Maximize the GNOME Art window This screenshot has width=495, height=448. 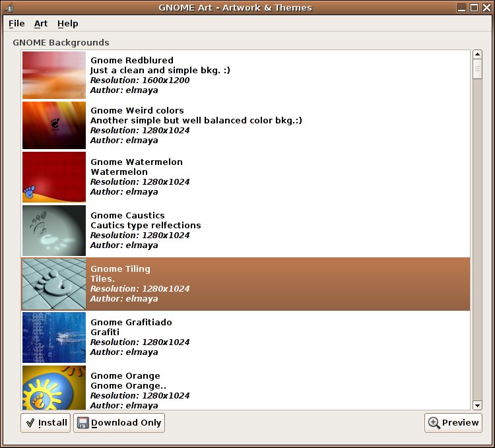click(474, 7)
